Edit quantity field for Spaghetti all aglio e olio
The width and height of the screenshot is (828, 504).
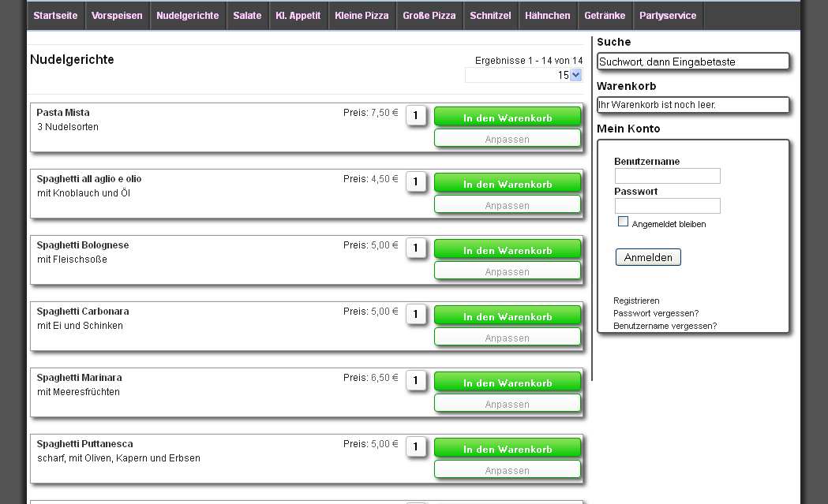(416, 182)
